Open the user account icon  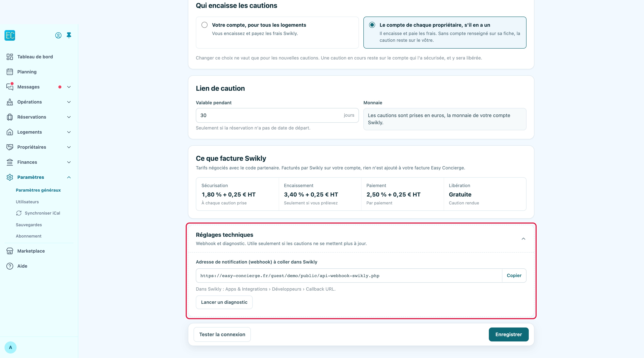(x=58, y=35)
